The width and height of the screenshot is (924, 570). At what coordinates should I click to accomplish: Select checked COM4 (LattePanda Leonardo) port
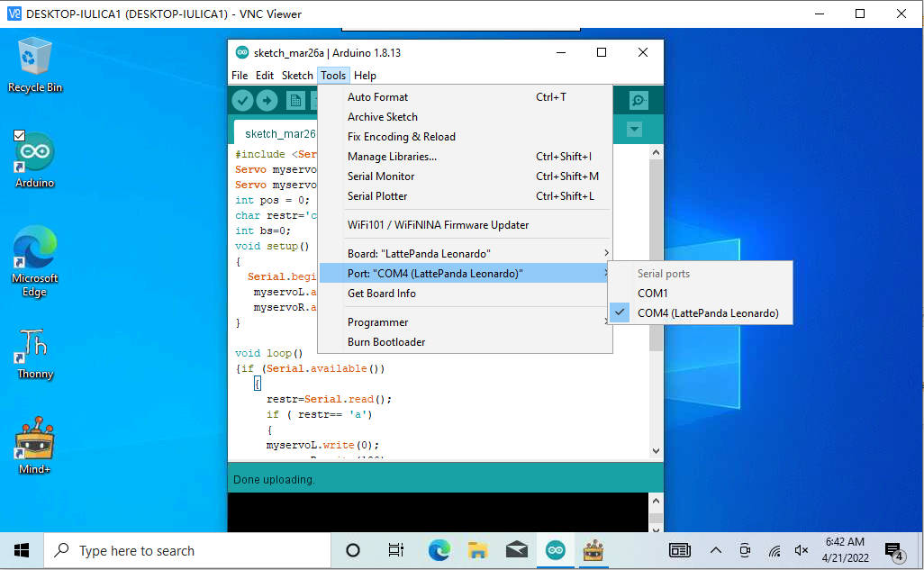700,313
